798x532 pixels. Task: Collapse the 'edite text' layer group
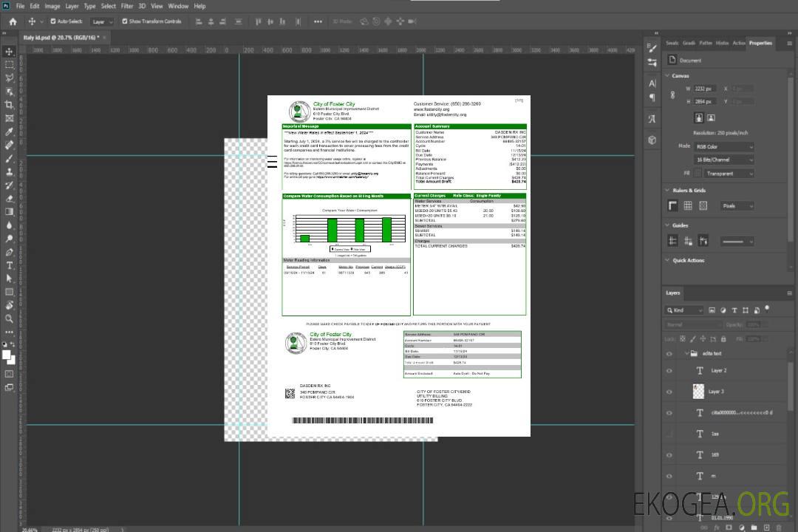coord(683,354)
